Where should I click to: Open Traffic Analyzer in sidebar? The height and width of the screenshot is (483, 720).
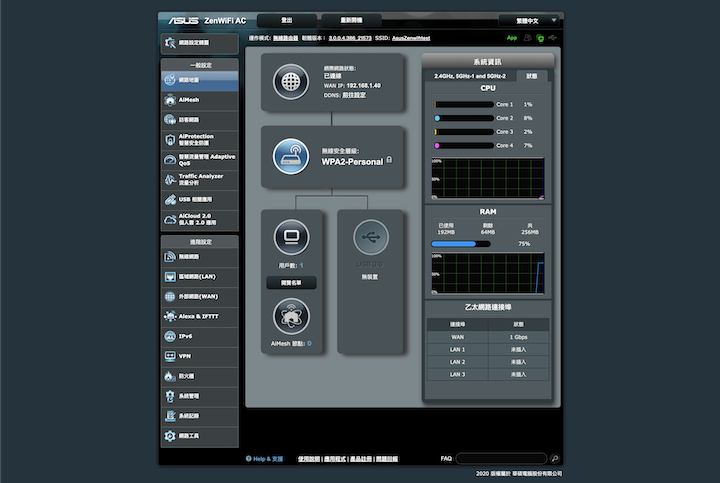(x=200, y=180)
